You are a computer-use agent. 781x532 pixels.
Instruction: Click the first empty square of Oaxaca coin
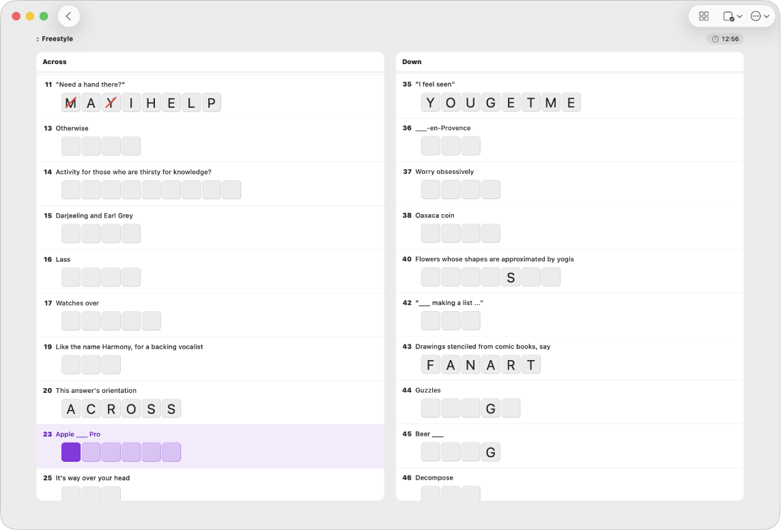point(431,233)
